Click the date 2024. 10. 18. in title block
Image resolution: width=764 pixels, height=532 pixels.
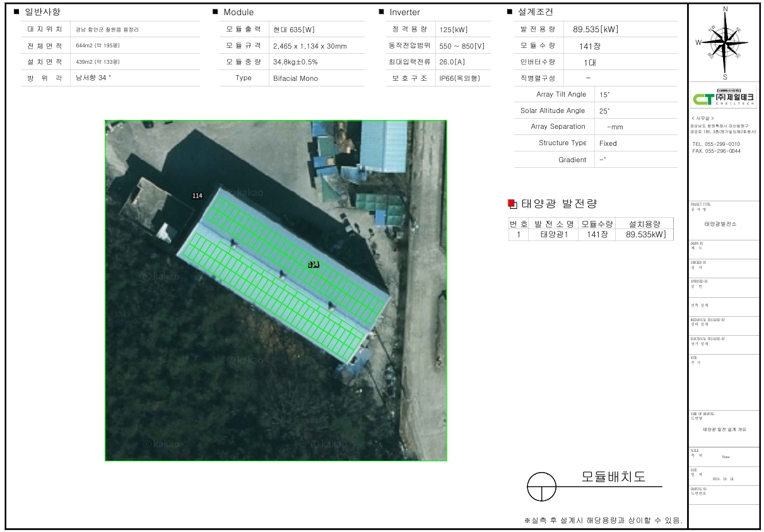tap(723, 479)
